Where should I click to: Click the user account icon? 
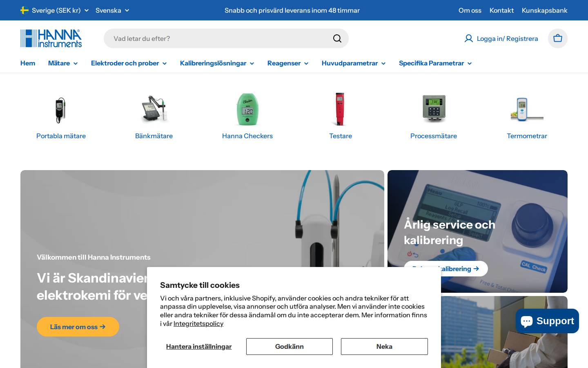coord(469,38)
